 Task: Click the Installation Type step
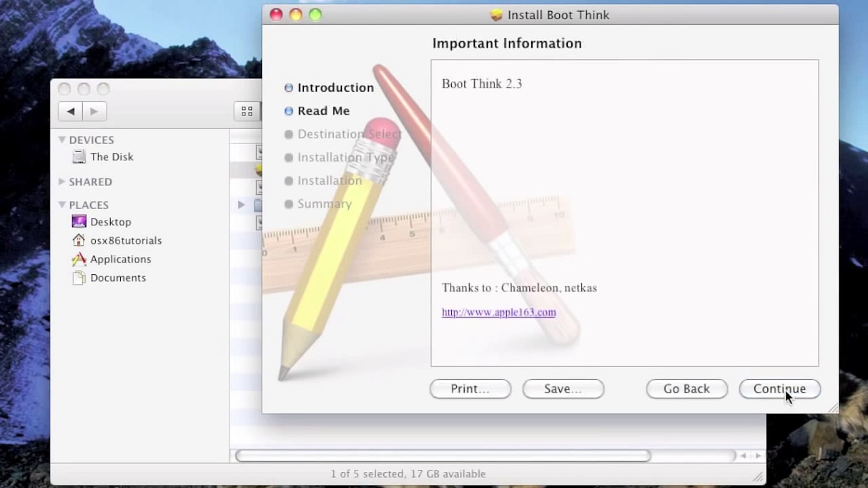point(346,157)
